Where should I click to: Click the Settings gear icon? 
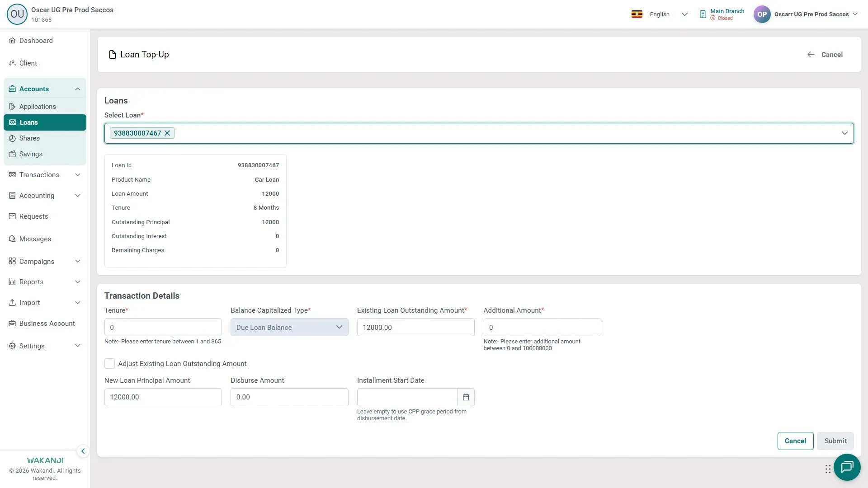pyautogui.click(x=12, y=346)
